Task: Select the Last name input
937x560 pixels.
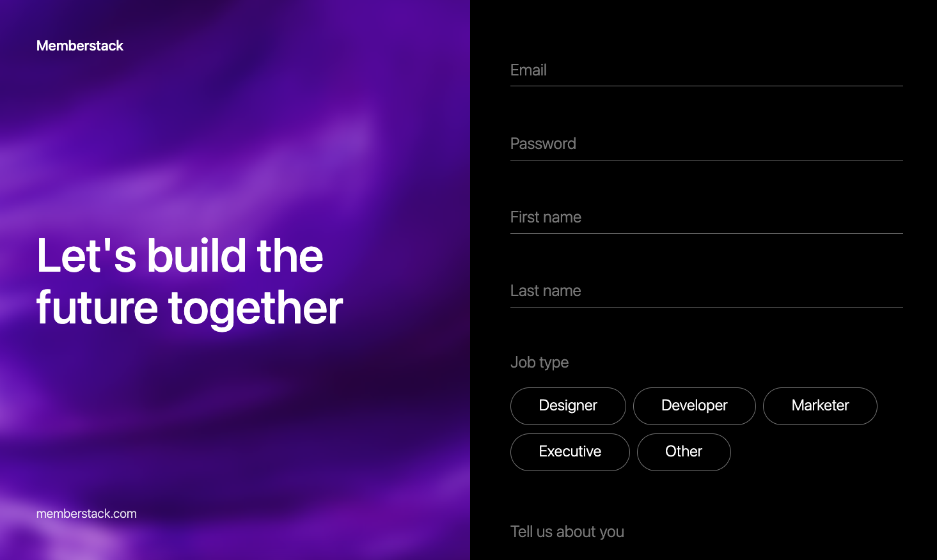Action: click(x=704, y=291)
